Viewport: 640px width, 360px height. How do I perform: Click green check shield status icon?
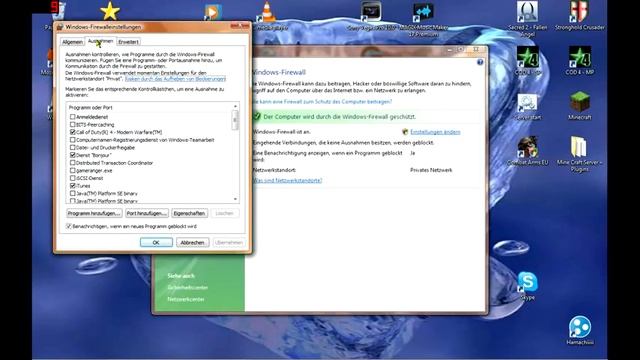pyautogui.click(x=257, y=116)
